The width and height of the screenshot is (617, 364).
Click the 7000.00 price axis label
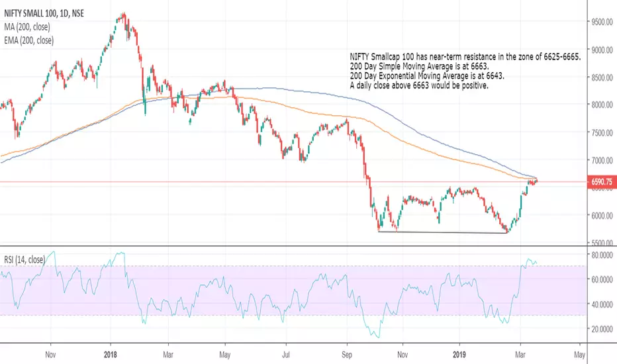click(602, 160)
